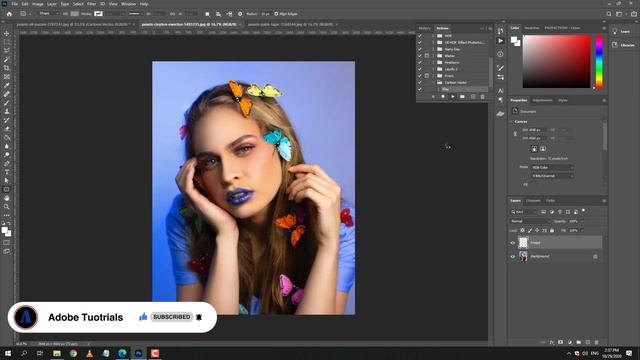Image resolution: width=640 pixels, height=360 pixels.
Task: Select the Move tool
Action: 7,33
